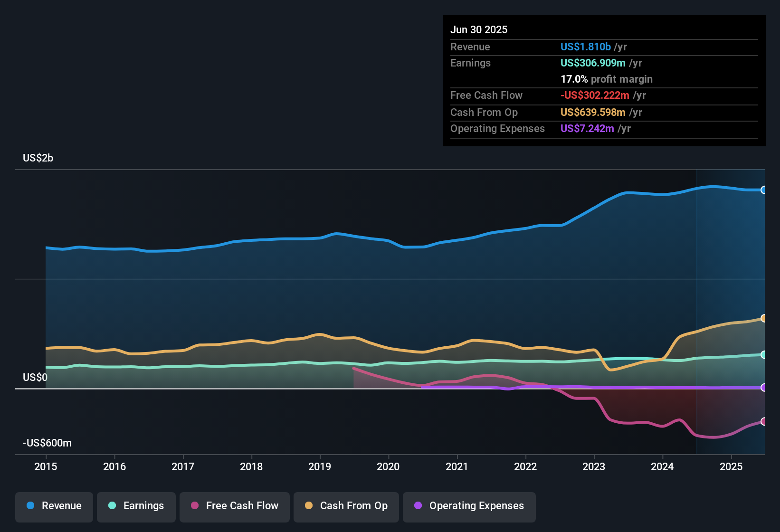Image resolution: width=780 pixels, height=532 pixels.
Task: Click the blue Revenue legend dot
Action: click(x=30, y=505)
